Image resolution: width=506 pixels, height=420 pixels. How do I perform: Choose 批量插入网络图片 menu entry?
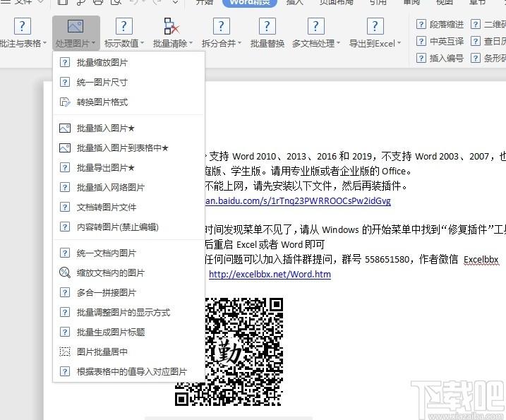(x=128, y=187)
